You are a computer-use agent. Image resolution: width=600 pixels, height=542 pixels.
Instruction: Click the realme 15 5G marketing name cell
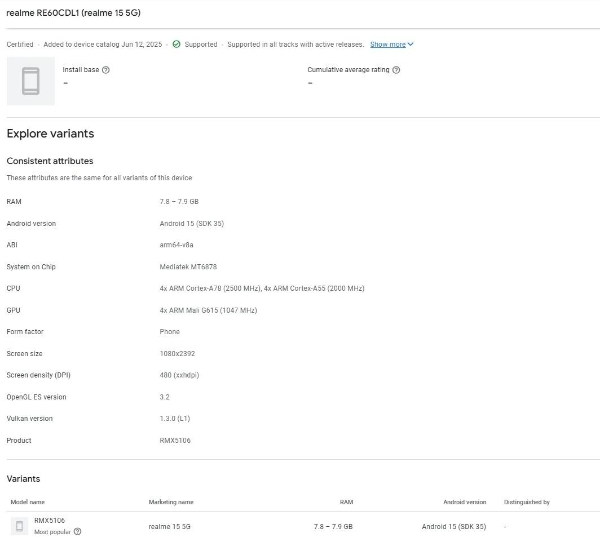pyautogui.click(x=170, y=527)
